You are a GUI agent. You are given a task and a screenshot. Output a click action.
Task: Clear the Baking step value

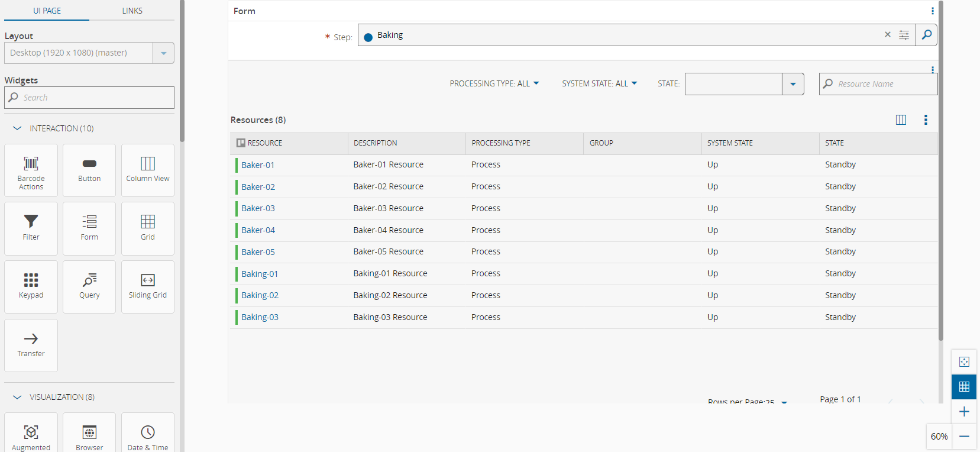click(x=887, y=35)
